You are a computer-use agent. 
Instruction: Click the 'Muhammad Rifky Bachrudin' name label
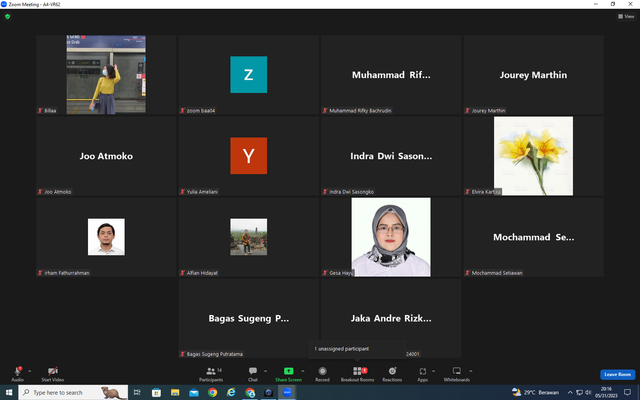tap(360, 110)
